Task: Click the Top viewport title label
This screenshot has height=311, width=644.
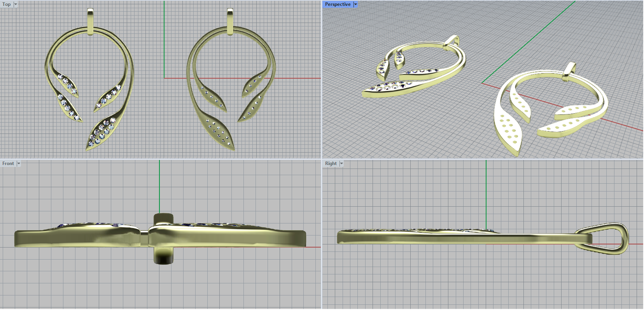Action: tap(7, 4)
